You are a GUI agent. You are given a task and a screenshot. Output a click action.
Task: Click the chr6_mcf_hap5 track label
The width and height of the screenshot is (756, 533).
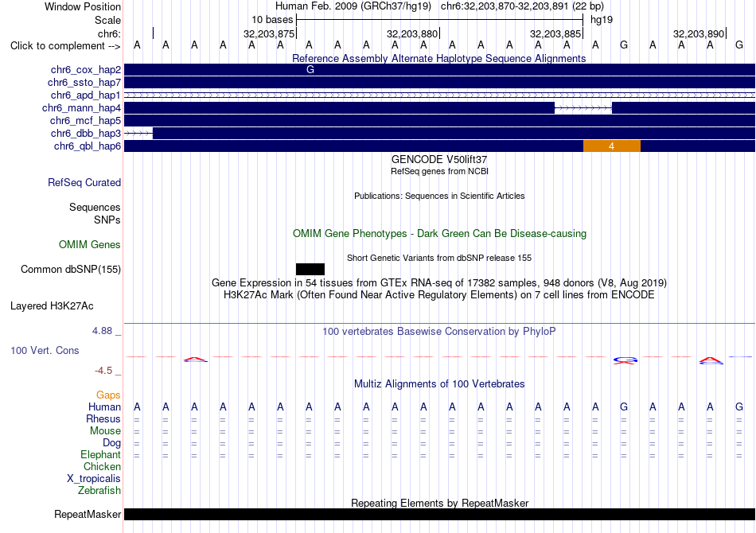[85, 120]
